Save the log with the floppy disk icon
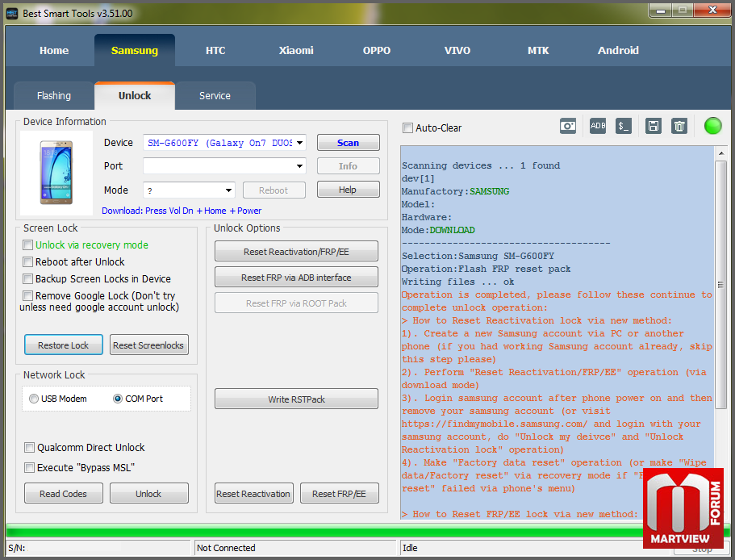Viewport: 735px width, 560px height. [653, 126]
